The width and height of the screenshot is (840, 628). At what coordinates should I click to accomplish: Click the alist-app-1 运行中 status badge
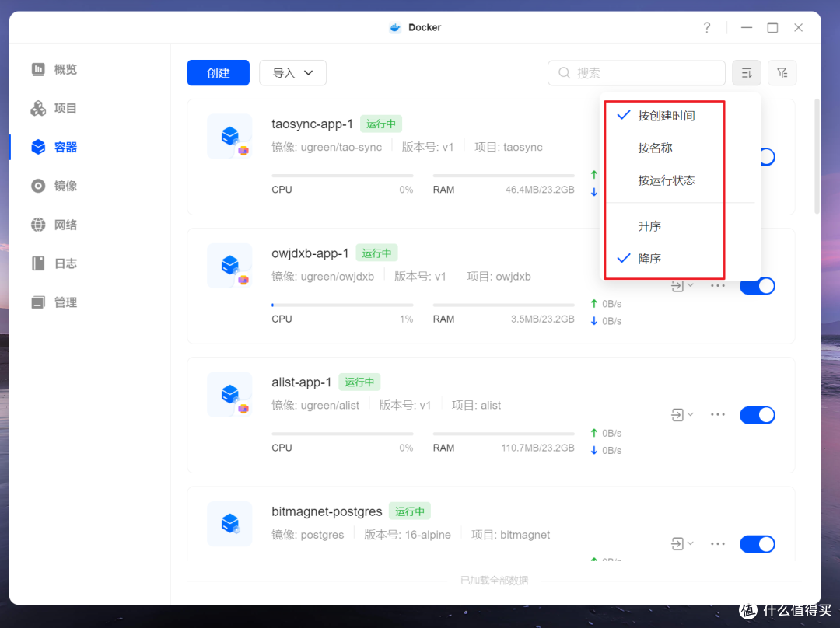pyautogui.click(x=359, y=382)
